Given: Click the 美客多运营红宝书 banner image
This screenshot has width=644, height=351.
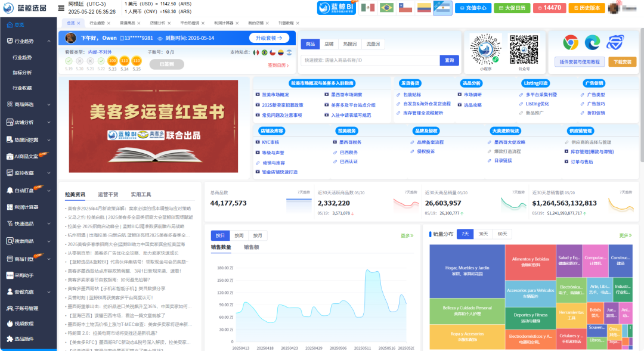Looking at the screenshot, I should (154, 126).
